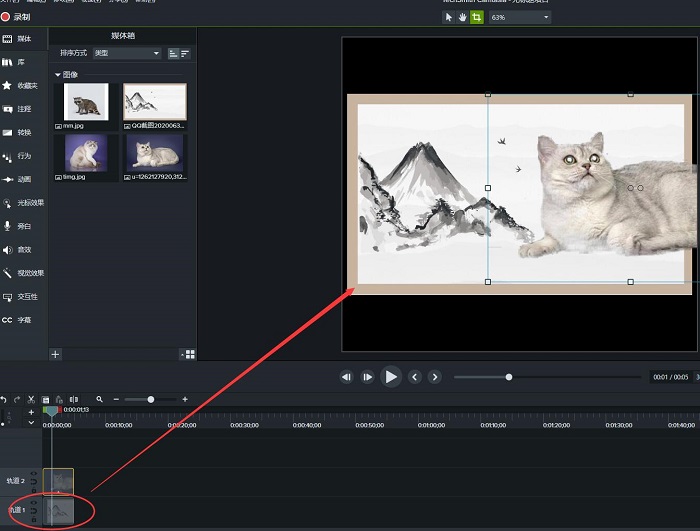The height and width of the screenshot is (531, 700).
Task: Zoom out timeline with minus button
Action: pos(116,399)
